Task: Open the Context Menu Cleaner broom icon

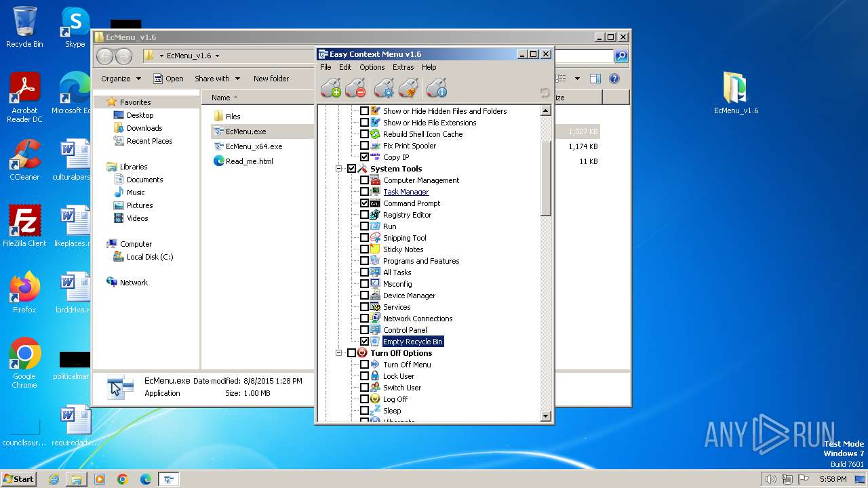Action: pos(408,88)
